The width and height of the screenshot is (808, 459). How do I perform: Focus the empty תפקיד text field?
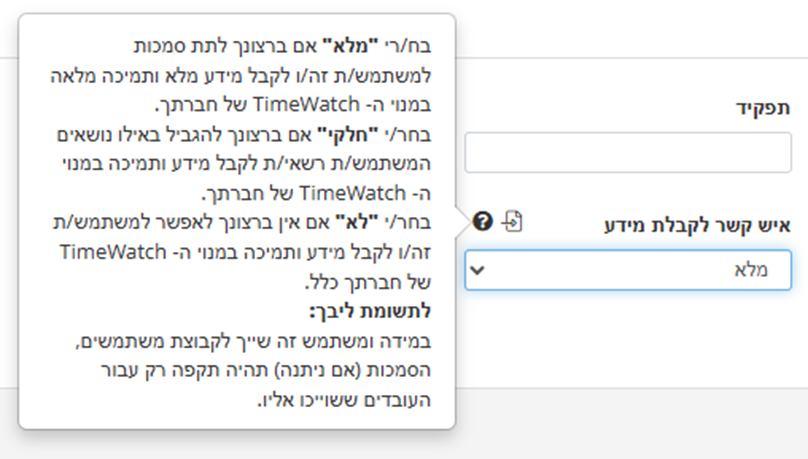coord(628,152)
